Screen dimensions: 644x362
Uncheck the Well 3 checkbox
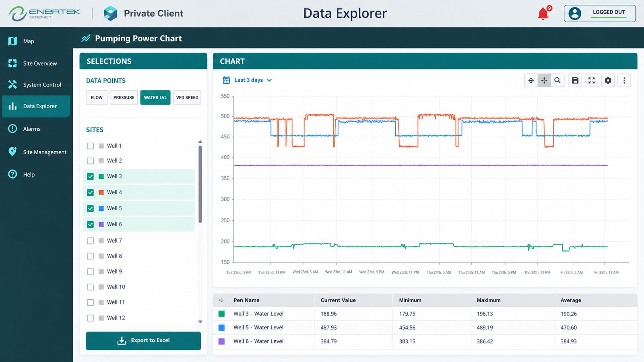(x=90, y=177)
